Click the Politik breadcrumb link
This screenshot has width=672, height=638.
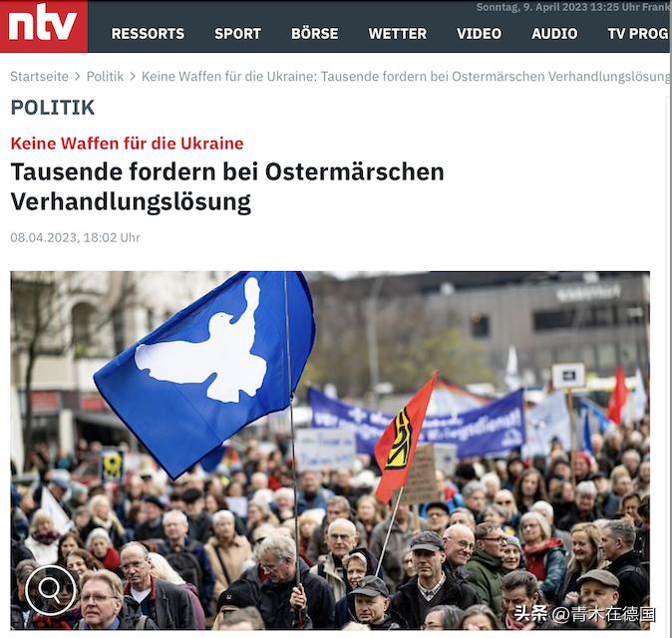tap(105, 77)
